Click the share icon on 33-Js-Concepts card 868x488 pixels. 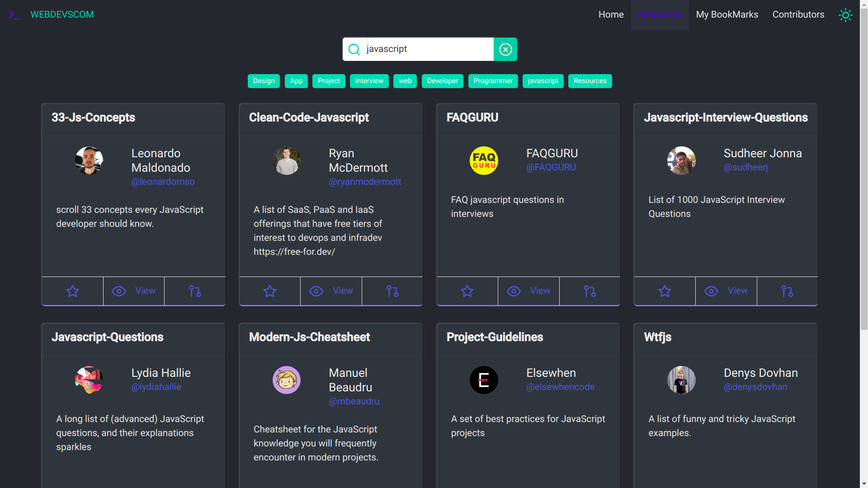(x=194, y=291)
